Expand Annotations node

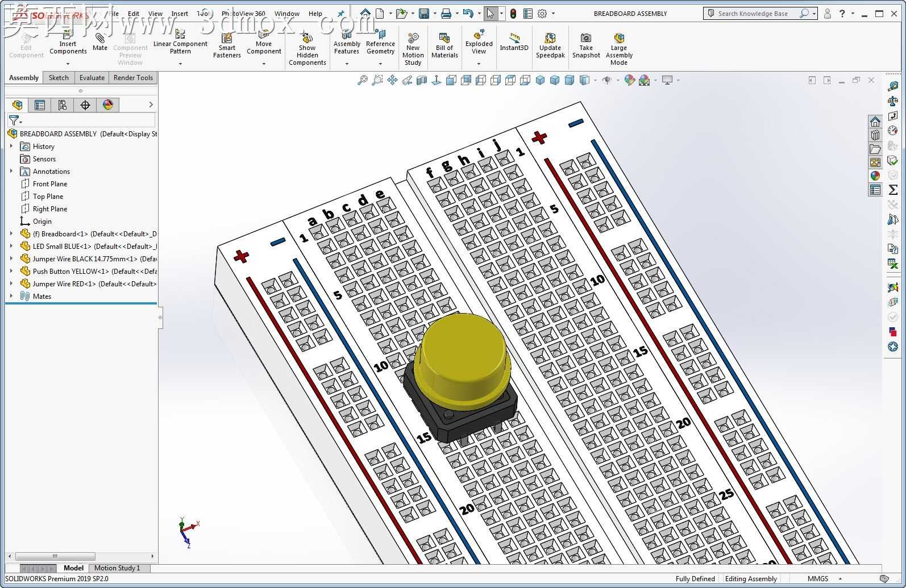[11, 172]
